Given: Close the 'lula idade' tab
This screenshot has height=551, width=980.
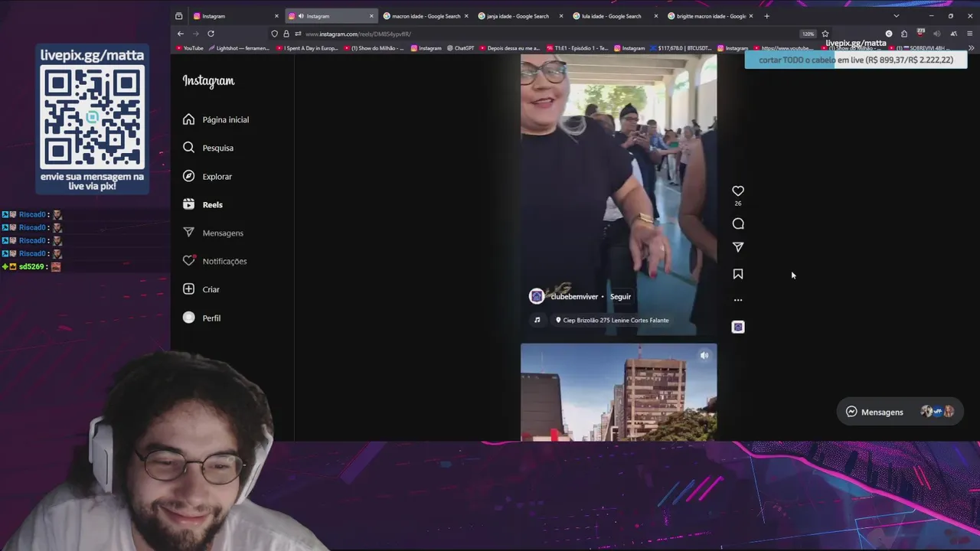Looking at the screenshot, I should coord(656,16).
